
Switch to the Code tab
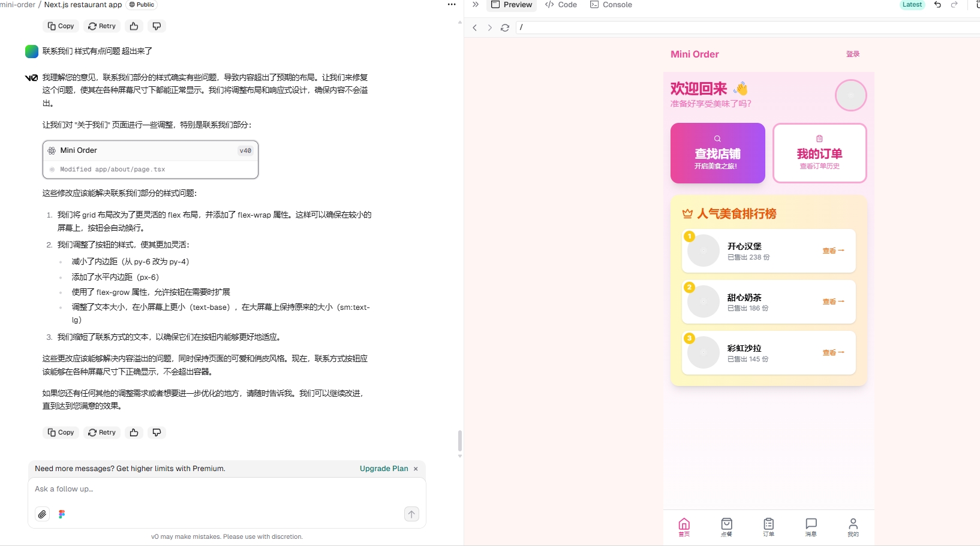[561, 5]
